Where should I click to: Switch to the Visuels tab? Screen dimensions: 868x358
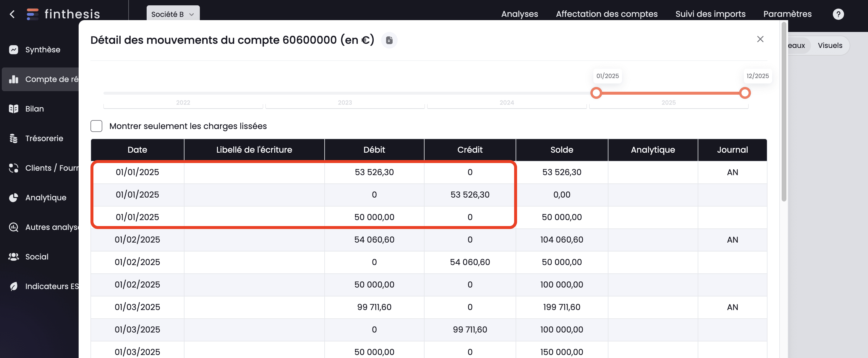[x=830, y=46]
